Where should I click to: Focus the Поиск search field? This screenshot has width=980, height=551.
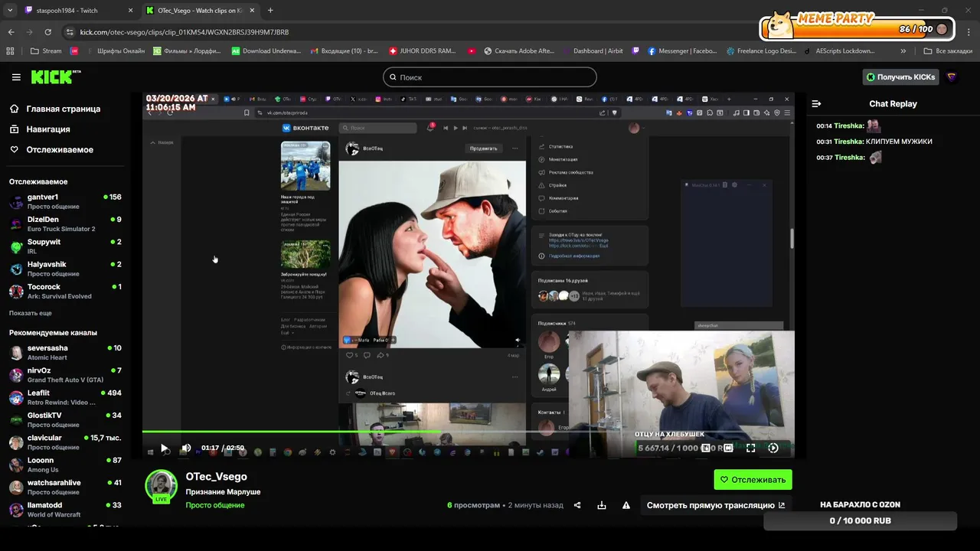[490, 77]
